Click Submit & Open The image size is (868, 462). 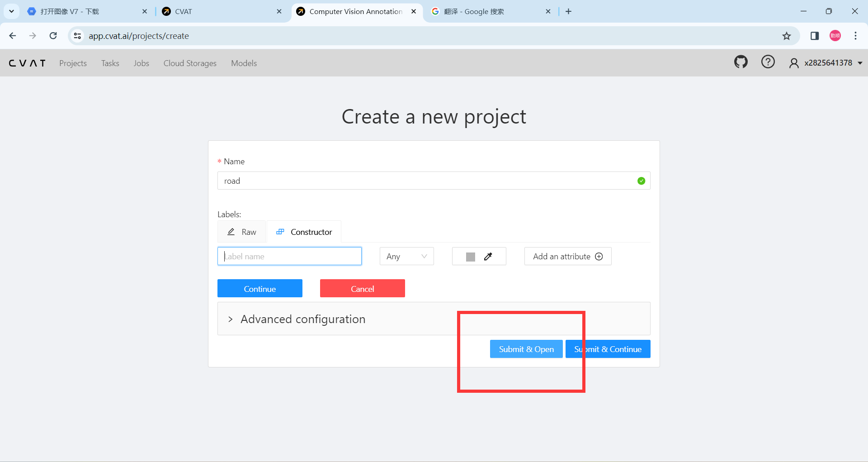[x=526, y=349]
